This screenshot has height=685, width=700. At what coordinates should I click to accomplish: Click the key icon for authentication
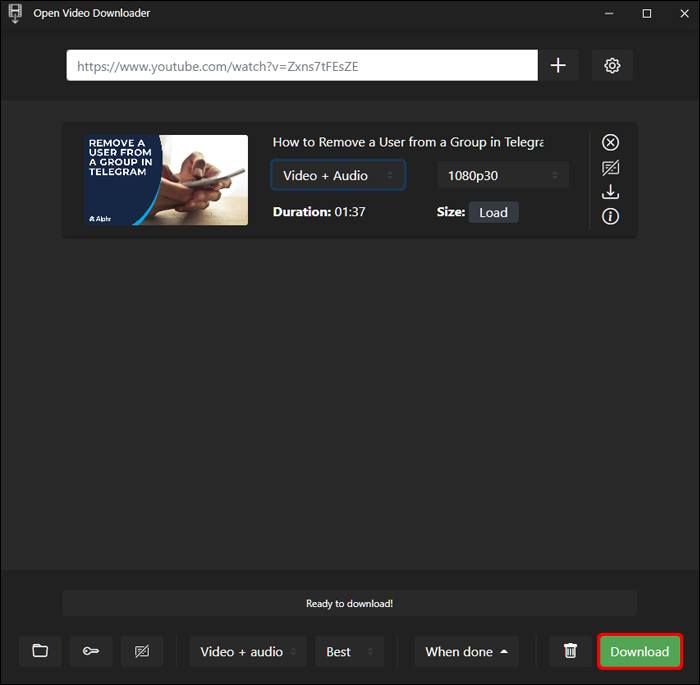[x=91, y=651]
